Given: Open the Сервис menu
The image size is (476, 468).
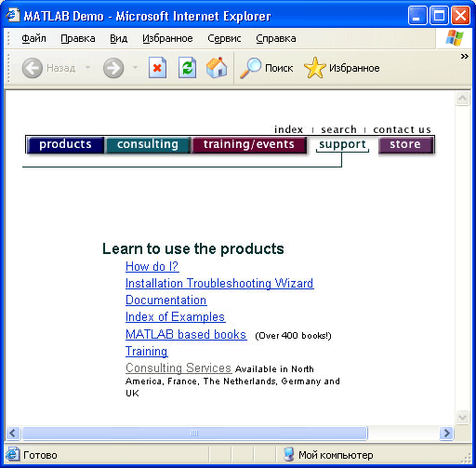Looking at the screenshot, I should pyautogui.click(x=224, y=38).
